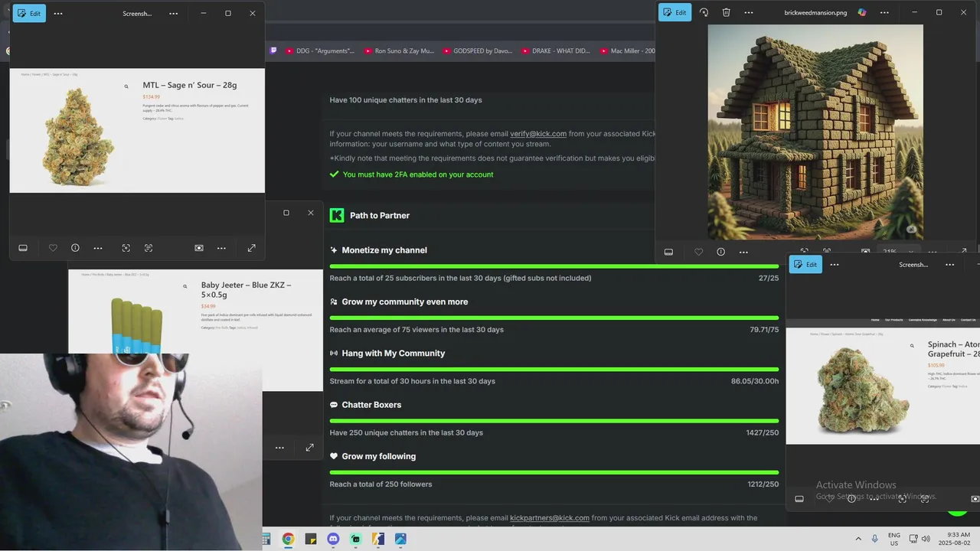
Task: Open the three-dot menu after the Screensh... title in the Spinach window
Action: (x=950, y=264)
